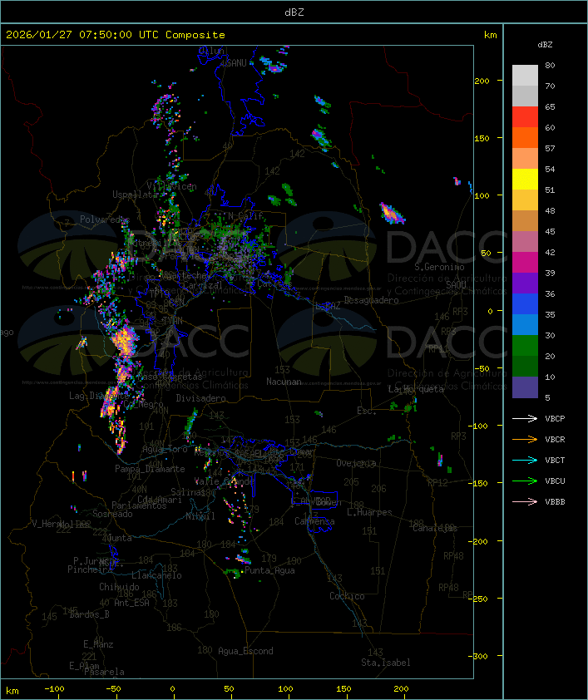Select the pink VBBB arrow icon
The width and height of the screenshot is (588, 700).
(x=526, y=501)
